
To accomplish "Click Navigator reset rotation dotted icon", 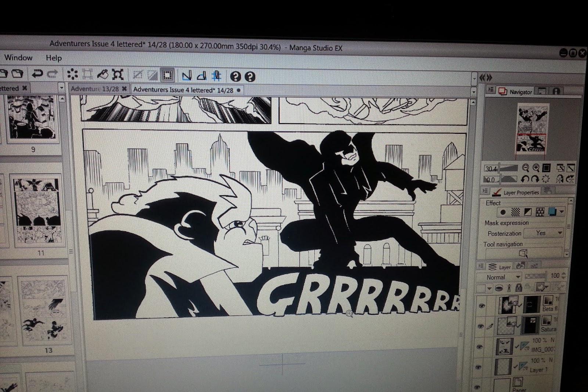I will tap(546, 179).
